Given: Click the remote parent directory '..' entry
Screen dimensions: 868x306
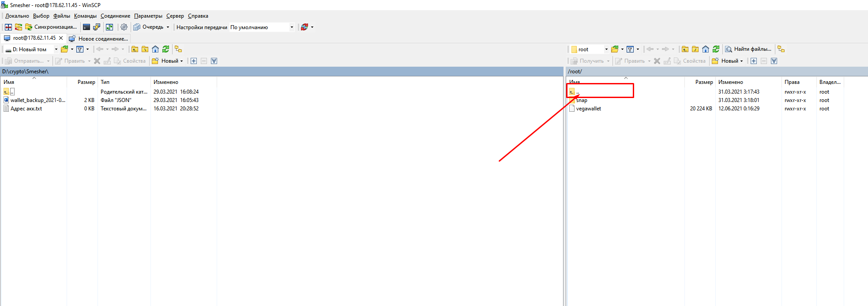Looking at the screenshot, I should pyautogui.click(x=574, y=92).
